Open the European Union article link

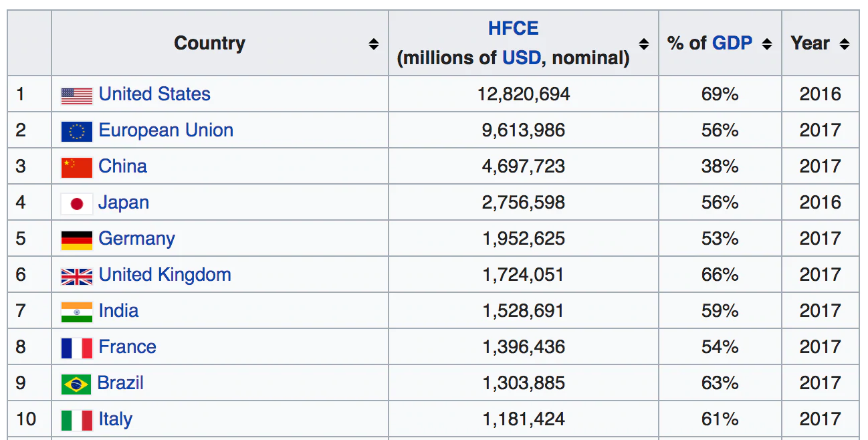[x=166, y=130]
